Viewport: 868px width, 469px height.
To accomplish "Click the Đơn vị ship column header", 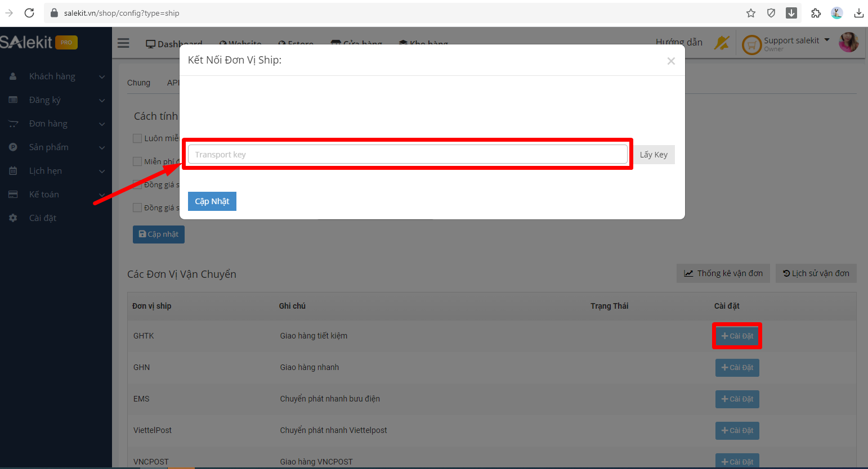I will pos(152,306).
